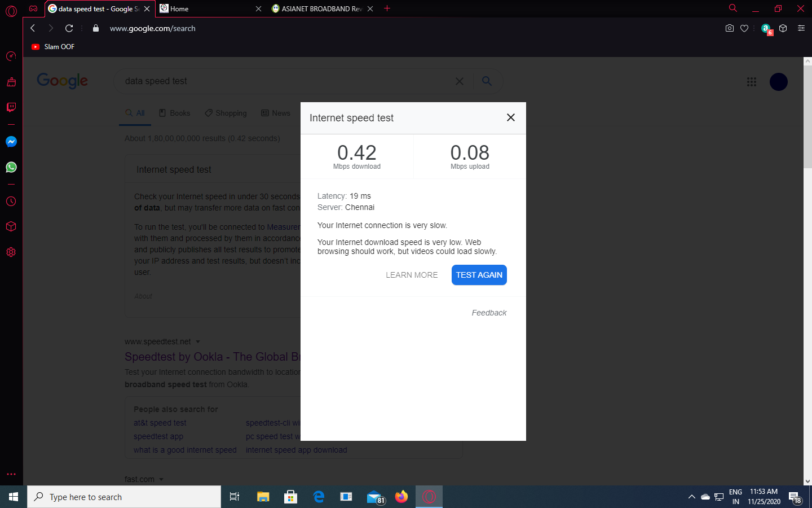Image resolution: width=812 pixels, height=508 pixels.
Task: Expand the speedtest.net result dropdown arrow
Action: 198,342
